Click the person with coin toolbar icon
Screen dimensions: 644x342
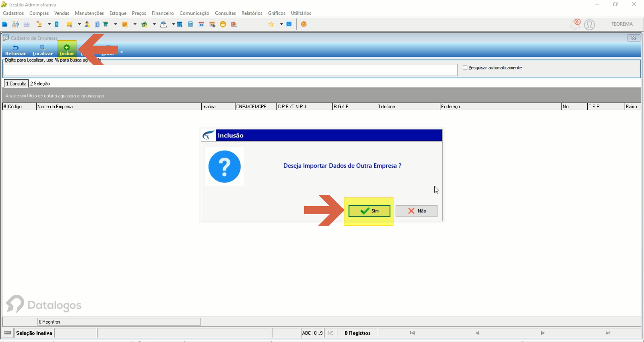87,24
